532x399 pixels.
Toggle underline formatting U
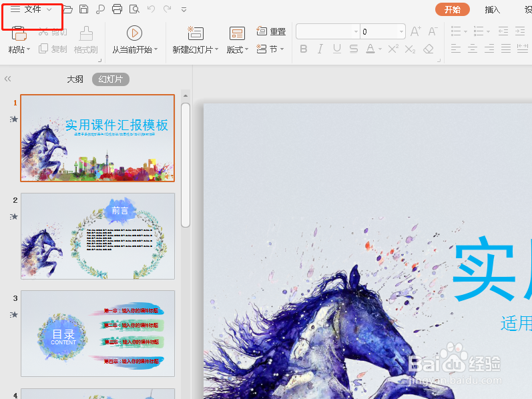click(x=336, y=49)
